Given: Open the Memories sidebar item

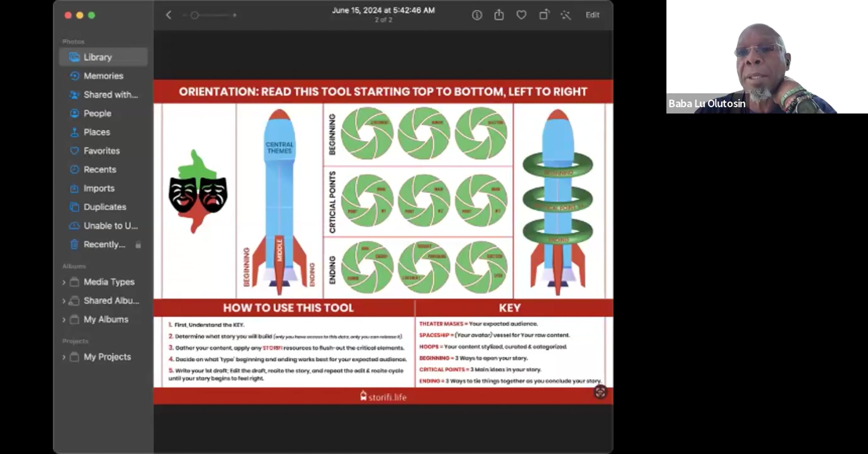Looking at the screenshot, I should pos(103,76).
